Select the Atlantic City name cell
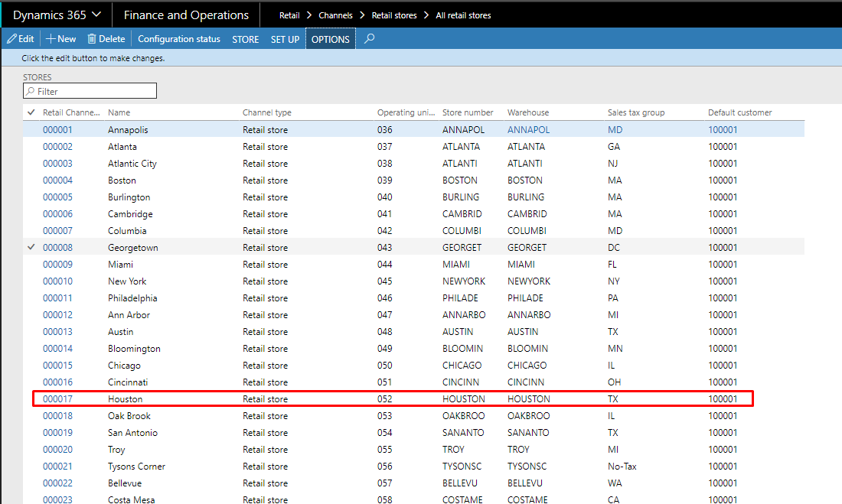Image resolution: width=842 pixels, height=504 pixels. (132, 163)
